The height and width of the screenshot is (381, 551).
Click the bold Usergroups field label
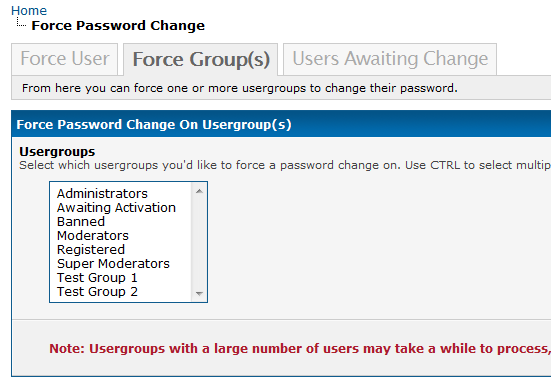click(x=57, y=151)
